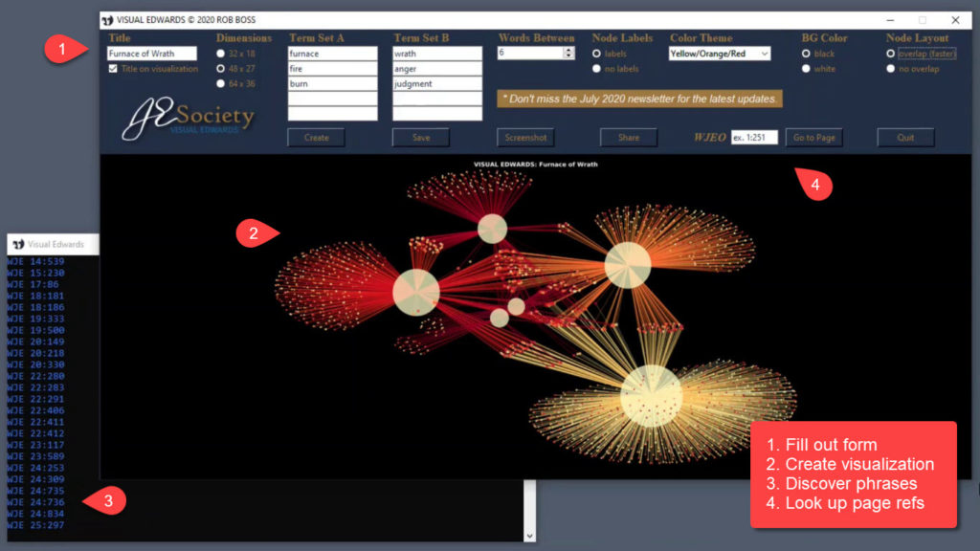Click the Title field 'Furnace of Wrath'
The height and width of the screenshot is (551, 980).
[152, 54]
